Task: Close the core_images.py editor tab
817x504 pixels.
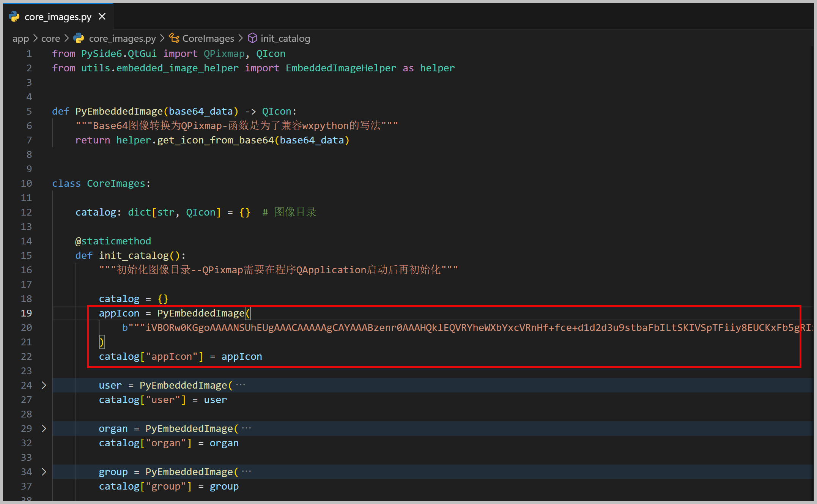Action: [x=102, y=17]
